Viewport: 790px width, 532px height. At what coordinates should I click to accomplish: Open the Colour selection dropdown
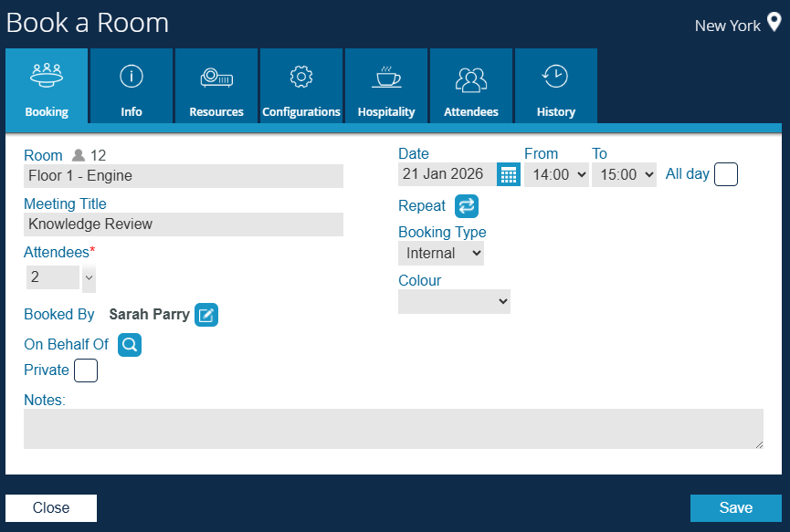(454, 301)
